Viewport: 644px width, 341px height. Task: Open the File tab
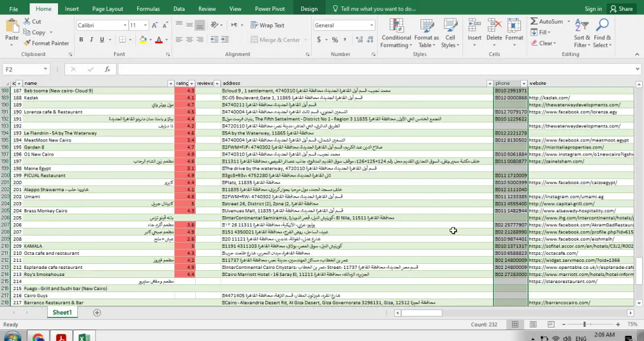click(x=14, y=8)
